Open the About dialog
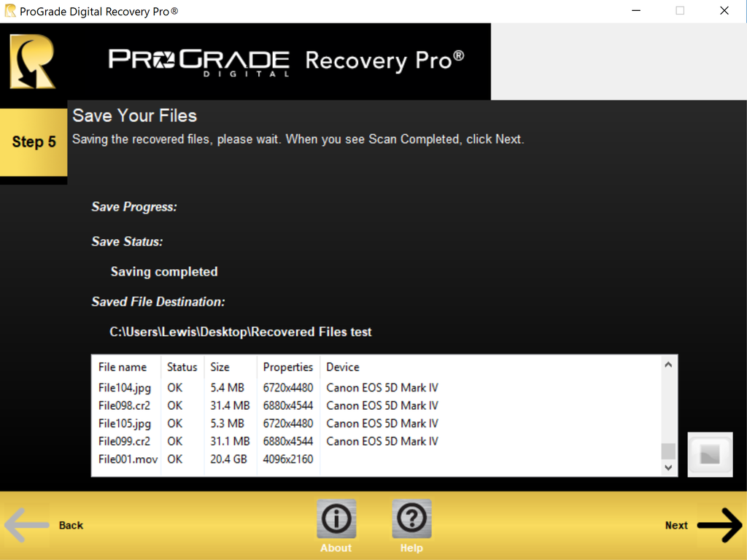 point(336,518)
